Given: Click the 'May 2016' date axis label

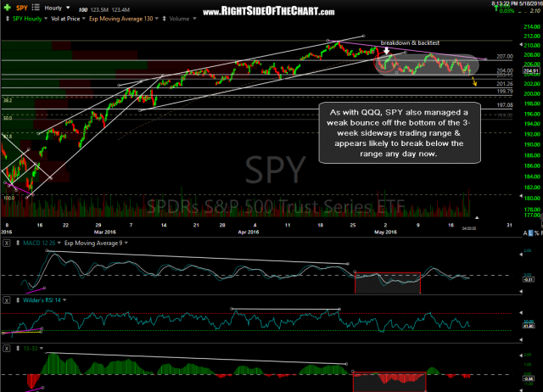Looking at the screenshot, I should tap(385, 232).
